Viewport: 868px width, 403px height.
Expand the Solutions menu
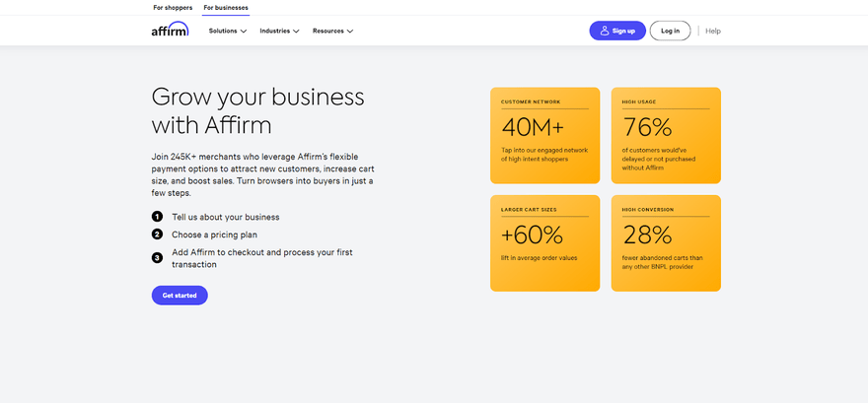(x=228, y=31)
